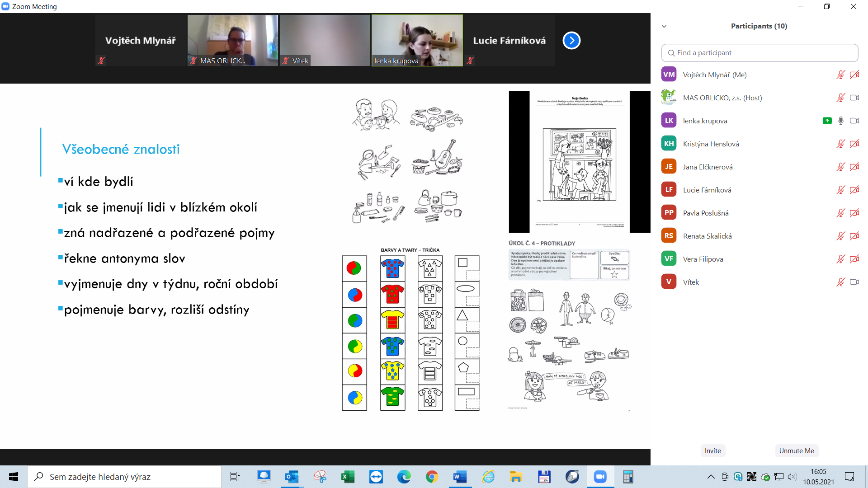Open Task View from the taskbar

click(x=235, y=477)
